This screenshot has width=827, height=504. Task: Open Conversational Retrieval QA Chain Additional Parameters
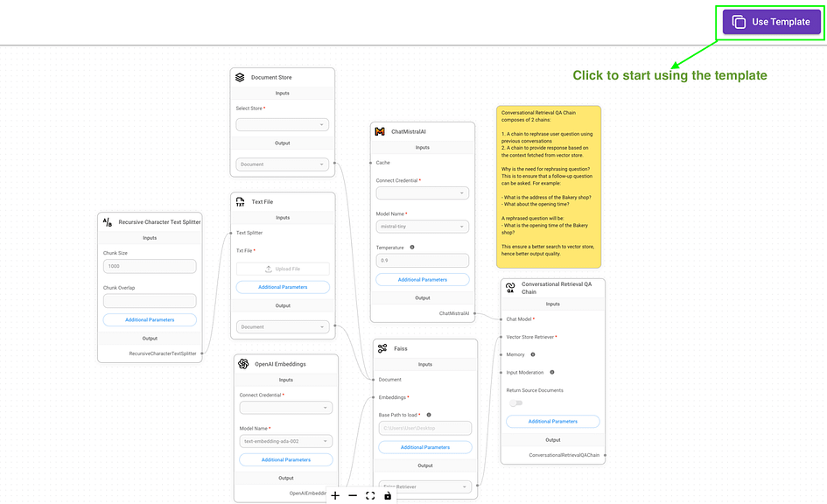pyautogui.click(x=553, y=421)
